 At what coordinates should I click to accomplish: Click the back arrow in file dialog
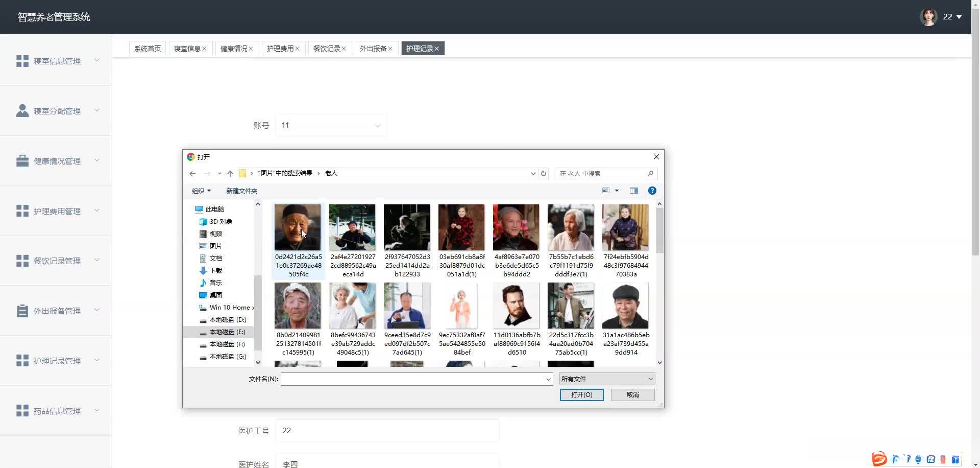(192, 174)
